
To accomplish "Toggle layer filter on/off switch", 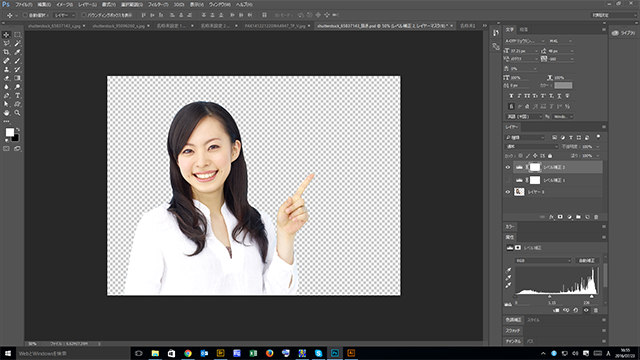I will (598, 137).
